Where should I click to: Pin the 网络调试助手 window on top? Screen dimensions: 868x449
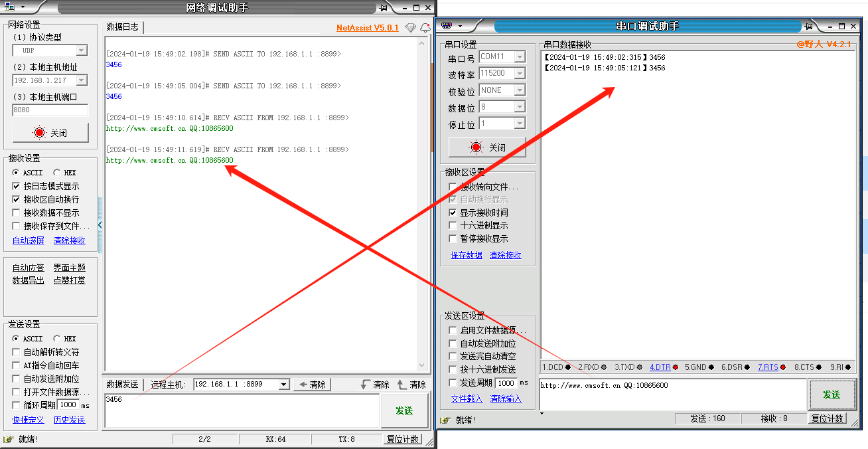383,8
